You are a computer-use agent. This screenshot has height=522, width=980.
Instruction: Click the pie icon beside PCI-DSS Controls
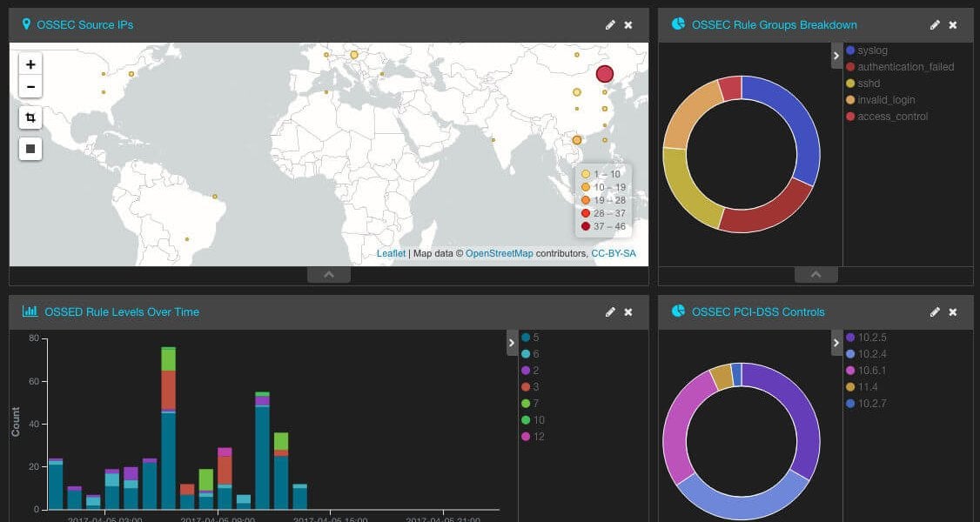[x=678, y=311]
